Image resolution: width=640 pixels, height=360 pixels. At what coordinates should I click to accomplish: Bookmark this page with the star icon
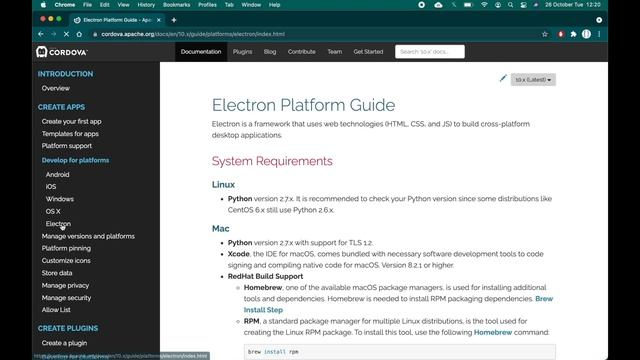click(545, 34)
